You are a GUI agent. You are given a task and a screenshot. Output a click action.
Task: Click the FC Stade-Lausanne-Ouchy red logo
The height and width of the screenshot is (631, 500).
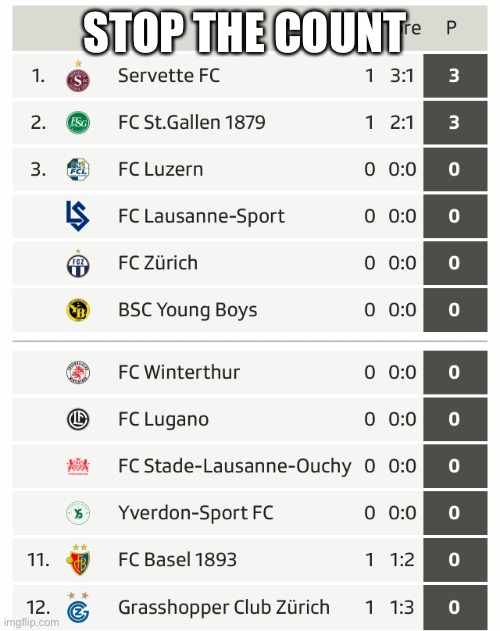pyautogui.click(x=78, y=466)
